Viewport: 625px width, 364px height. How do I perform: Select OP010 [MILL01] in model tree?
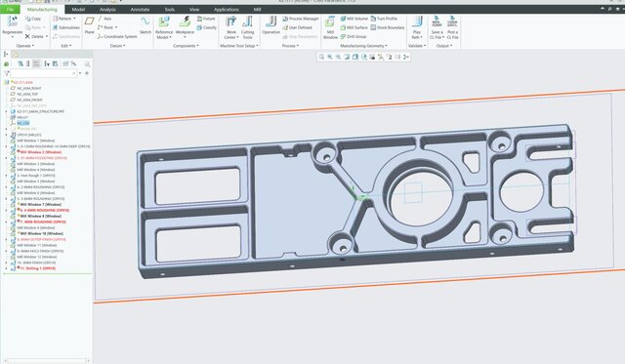[29, 135]
